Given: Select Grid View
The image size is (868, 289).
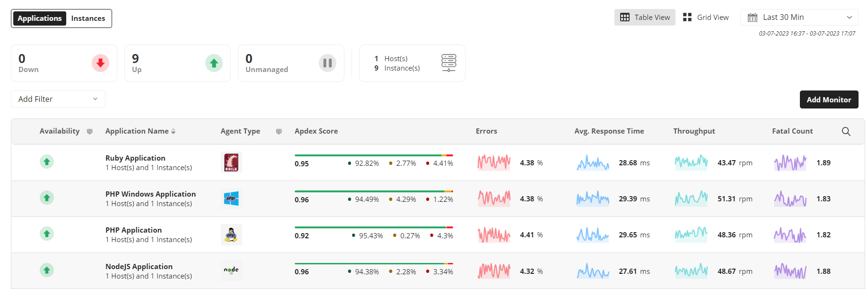Looking at the screenshot, I should [x=706, y=18].
